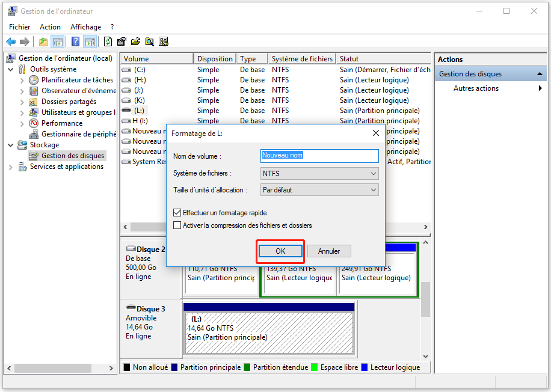This screenshot has height=392, width=551.
Task: Click the last toolbar settings list icon
Action: [x=164, y=42]
